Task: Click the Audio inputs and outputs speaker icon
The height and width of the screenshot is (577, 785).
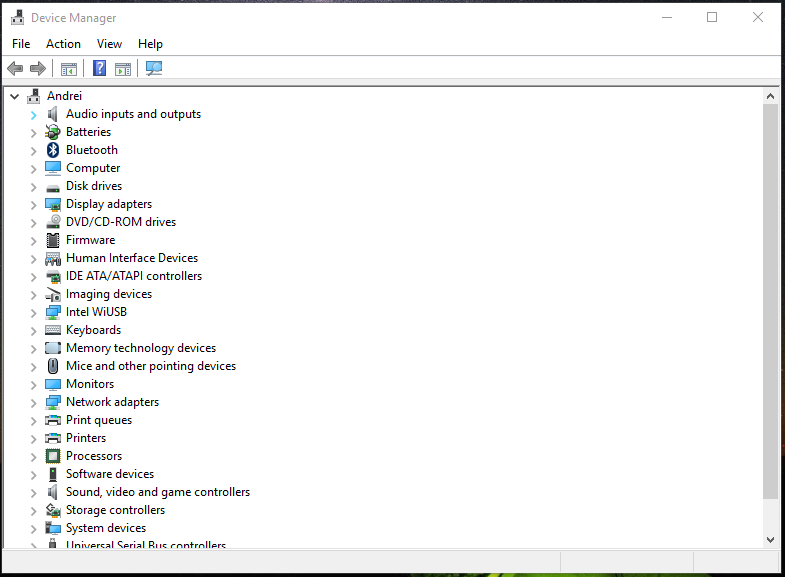Action: coord(53,114)
